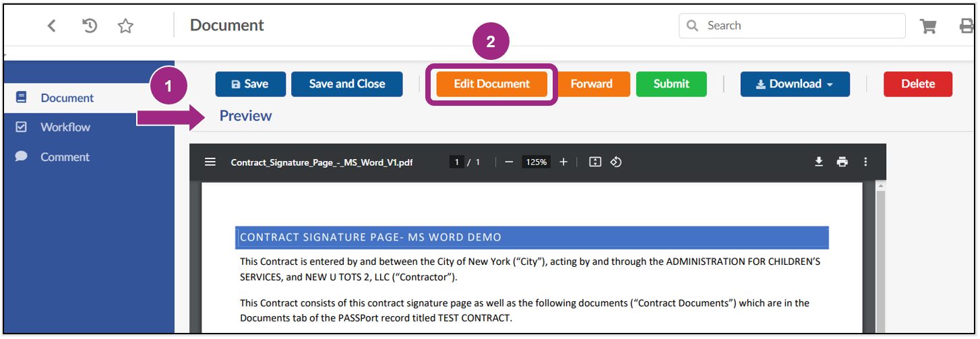This screenshot has height=339, width=980.
Task: Click the Edit Document button
Action: [x=491, y=84]
